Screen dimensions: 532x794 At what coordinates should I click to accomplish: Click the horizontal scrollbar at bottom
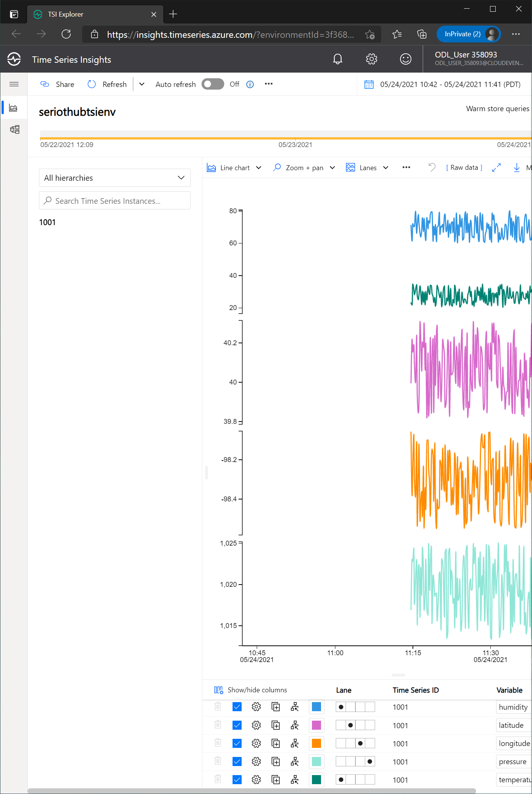coord(251,791)
